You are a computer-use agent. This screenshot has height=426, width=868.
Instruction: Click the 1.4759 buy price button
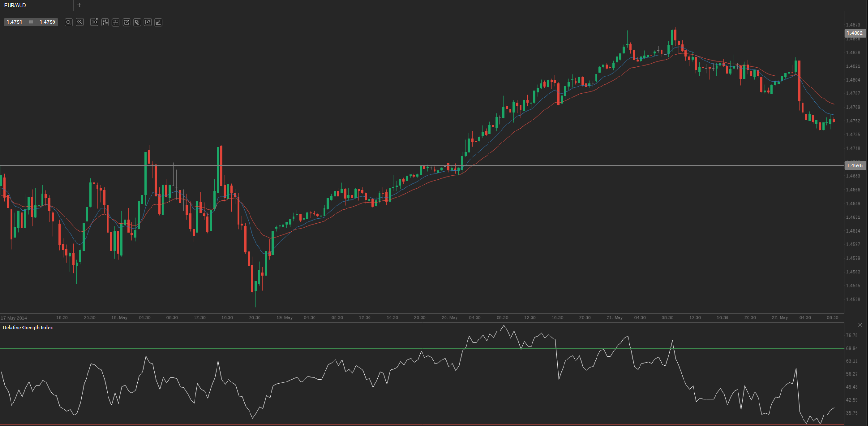pyautogui.click(x=47, y=22)
